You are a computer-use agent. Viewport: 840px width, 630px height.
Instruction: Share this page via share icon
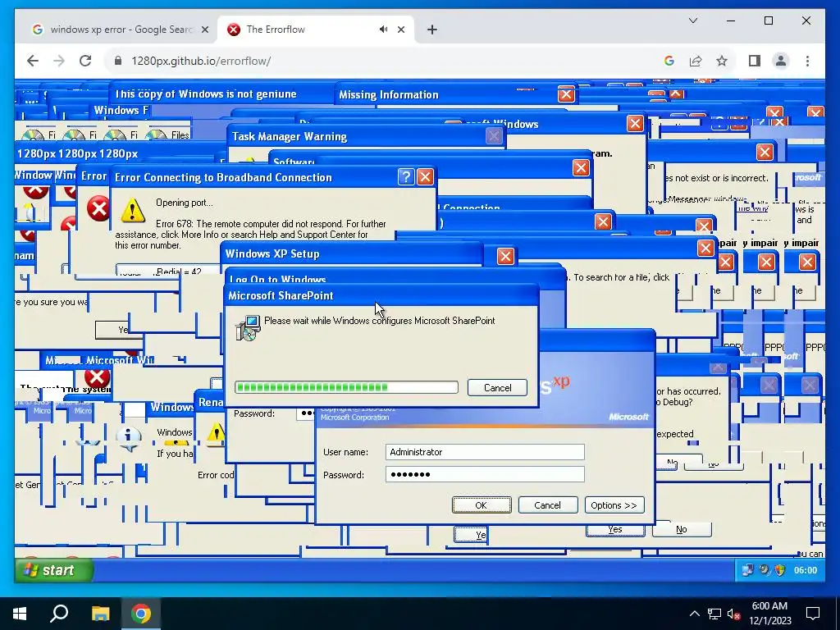696,61
